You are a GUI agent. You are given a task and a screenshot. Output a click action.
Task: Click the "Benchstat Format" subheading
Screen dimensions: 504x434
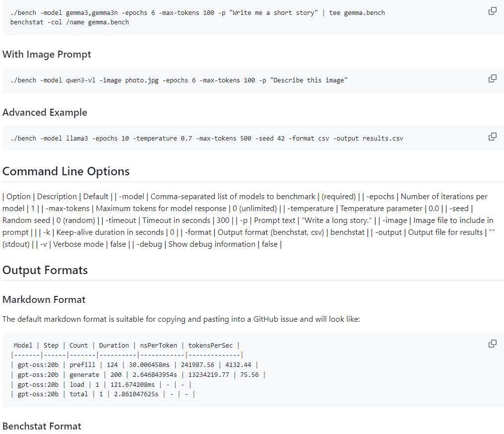(x=42, y=426)
